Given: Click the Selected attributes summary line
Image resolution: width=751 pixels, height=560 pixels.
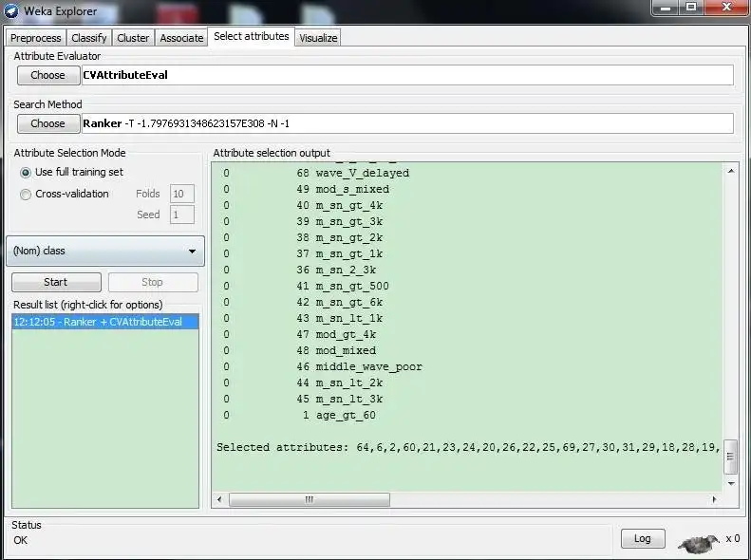Looking at the screenshot, I should pos(468,447).
